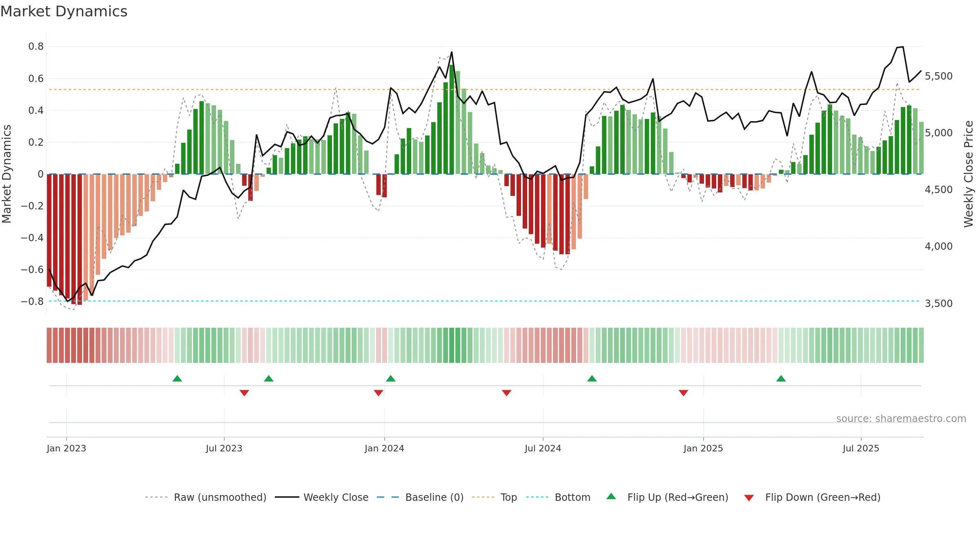Click the rotated left axis title Market Dynamics
Image resolution: width=980 pixels, height=551 pixels.
(x=7, y=174)
